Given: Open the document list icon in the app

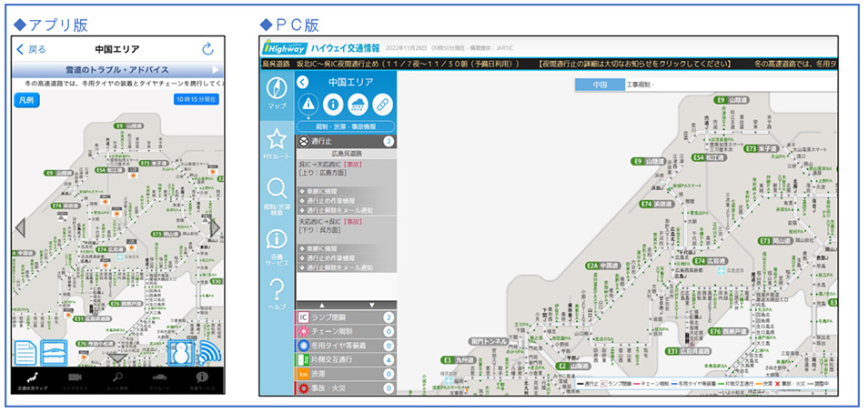Looking at the screenshot, I should click(x=25, y=353).
